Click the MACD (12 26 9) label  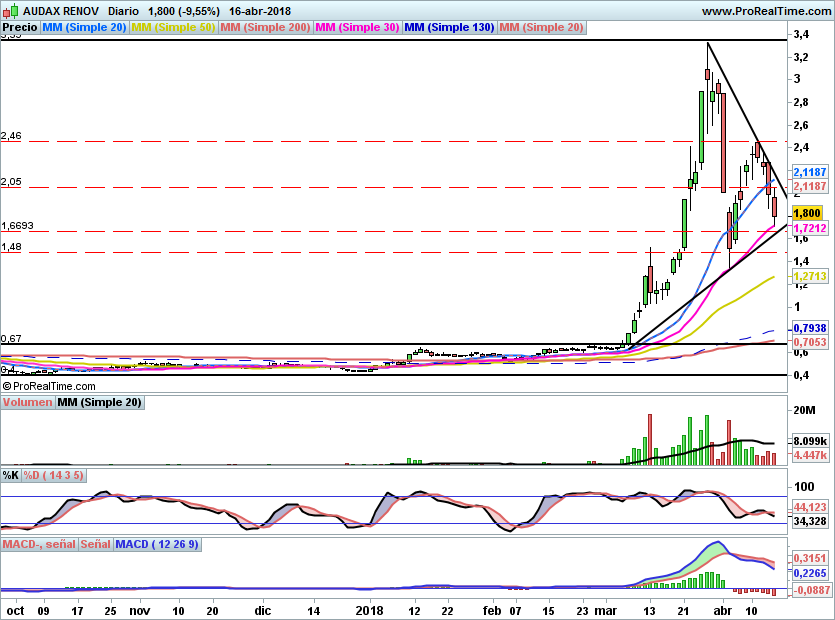[x=157, y=544]
